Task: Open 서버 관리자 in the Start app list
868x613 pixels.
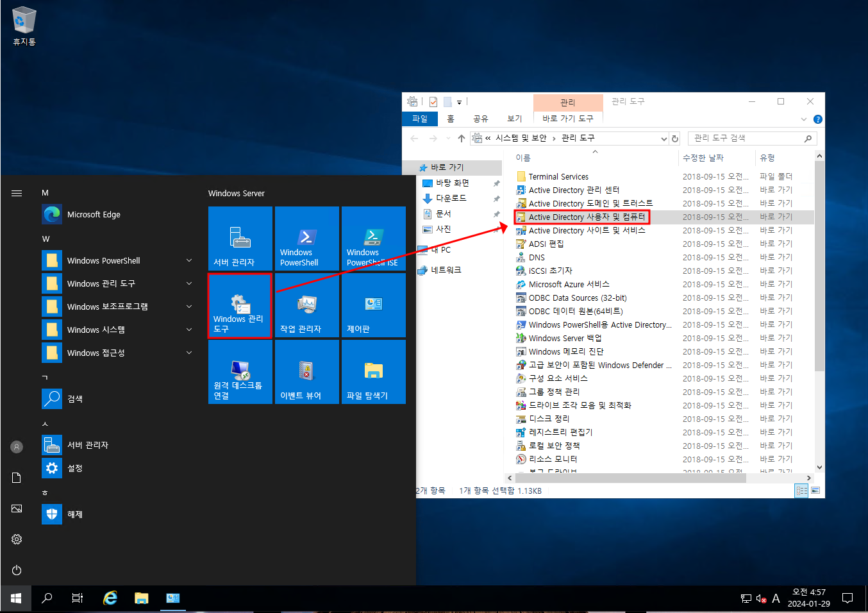Action: 119,445
